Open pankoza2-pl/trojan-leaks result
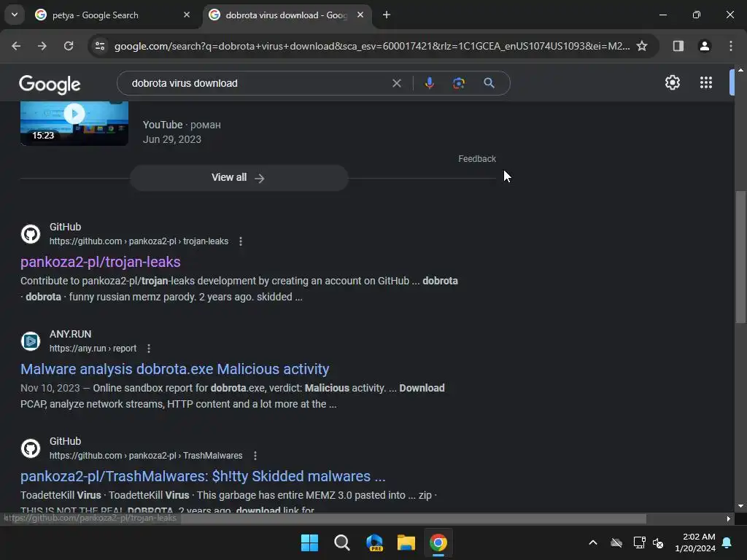The image size is (747, 560). pos(101,262)
